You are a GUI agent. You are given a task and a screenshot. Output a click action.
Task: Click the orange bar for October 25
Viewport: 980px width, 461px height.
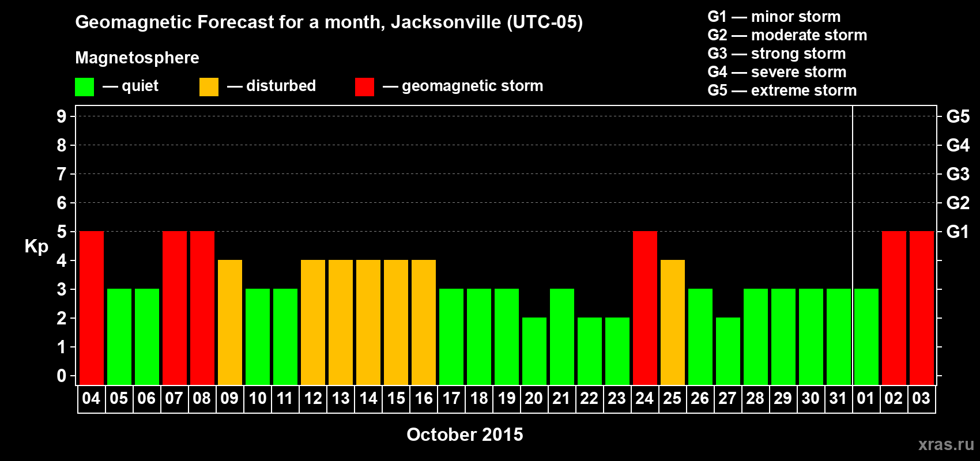673,323
